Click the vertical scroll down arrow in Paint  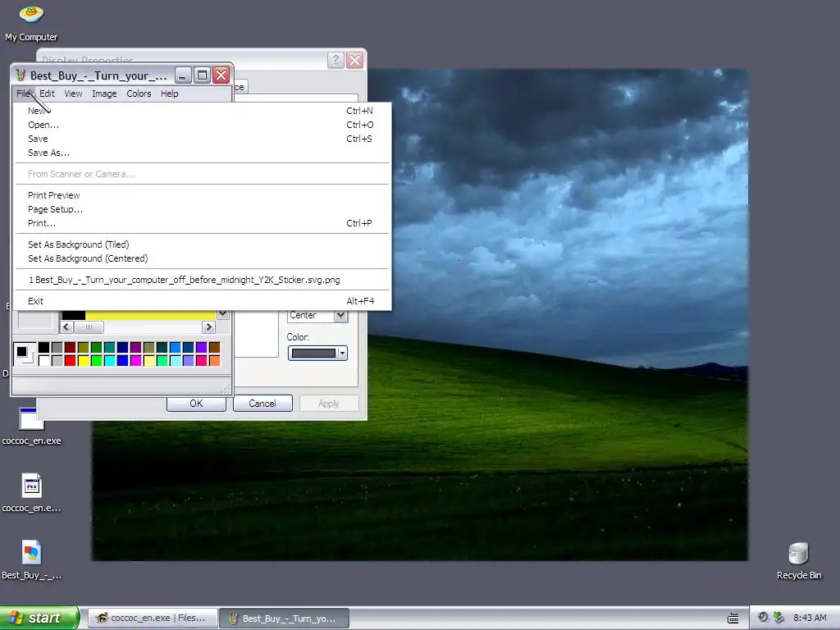pyautogui.click(x=223, y=314)
